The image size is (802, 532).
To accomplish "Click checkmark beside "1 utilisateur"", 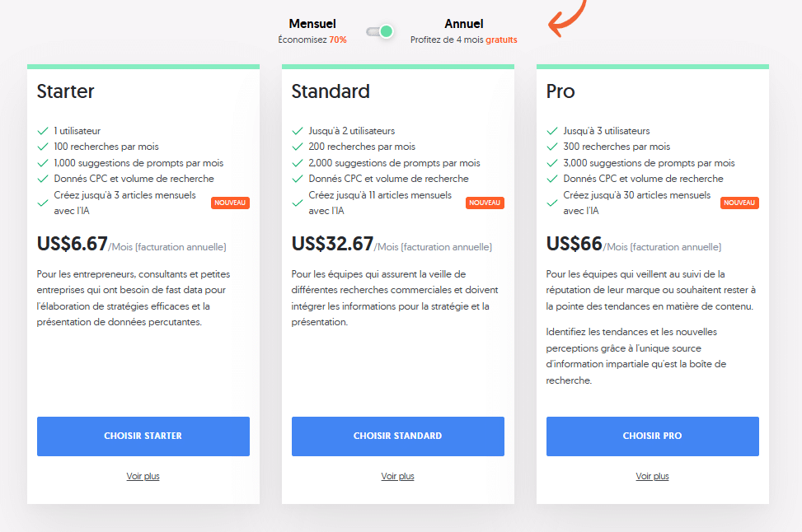I will point(43,131).
